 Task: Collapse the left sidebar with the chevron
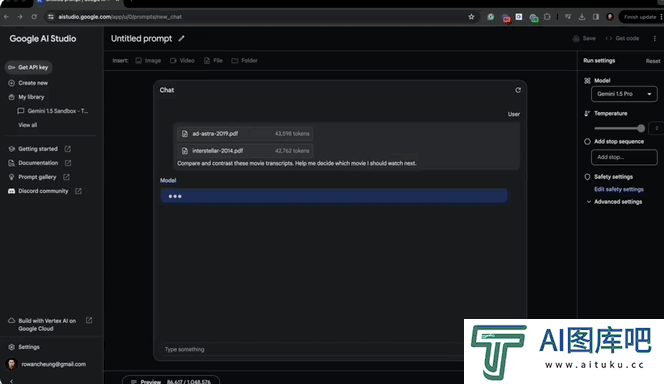(x=11, y=381)
